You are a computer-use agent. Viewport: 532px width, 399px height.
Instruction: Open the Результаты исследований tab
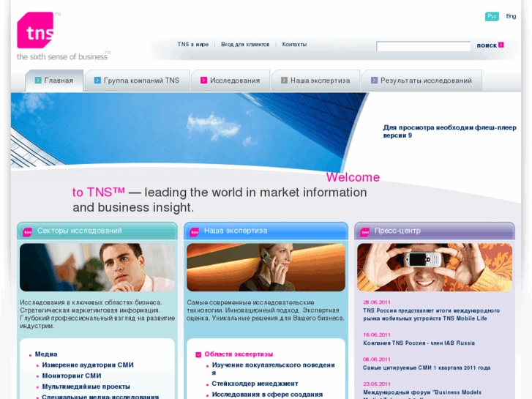tap(422, 81)
